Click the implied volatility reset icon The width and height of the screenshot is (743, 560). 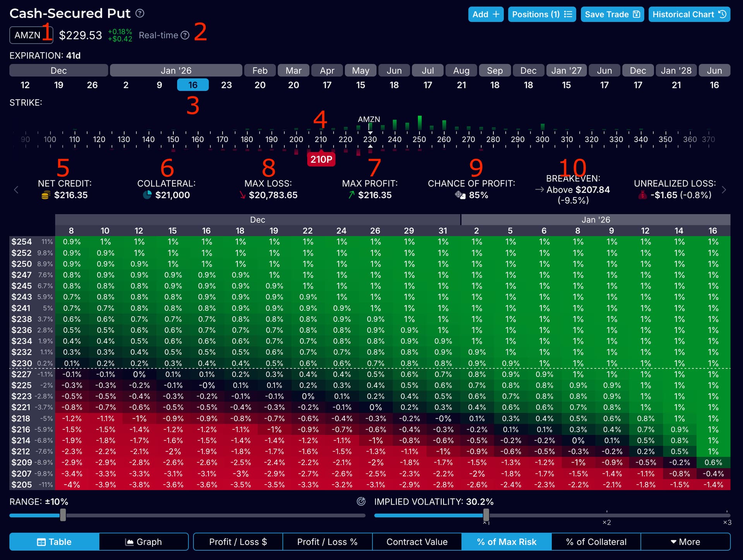point(361,502)
